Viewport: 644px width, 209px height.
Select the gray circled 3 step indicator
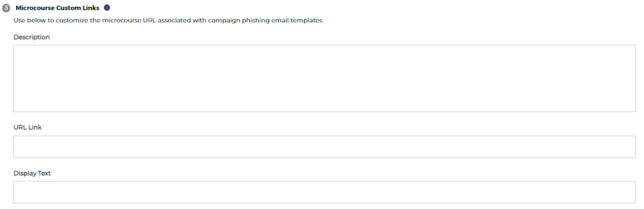tap(6, 8)
